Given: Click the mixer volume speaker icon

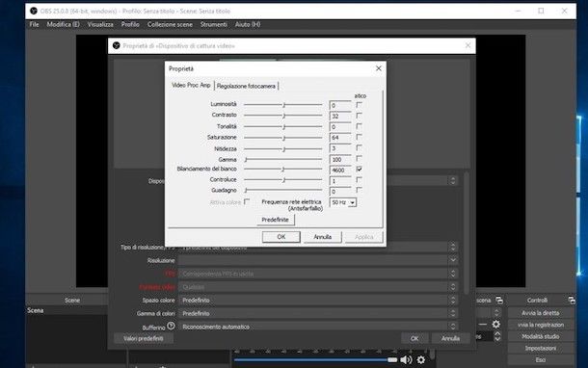Looking at the screenshot, I should [x=406, y=359].
